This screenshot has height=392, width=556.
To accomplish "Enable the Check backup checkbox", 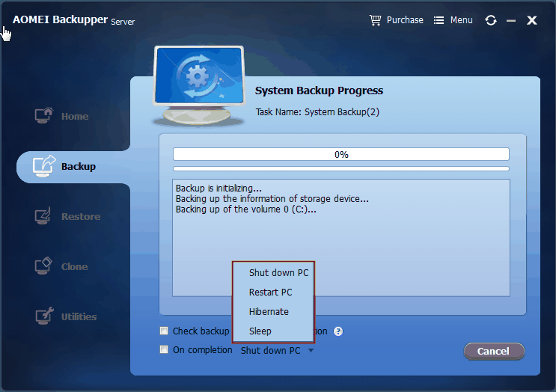I will click(x=164, y=331).
